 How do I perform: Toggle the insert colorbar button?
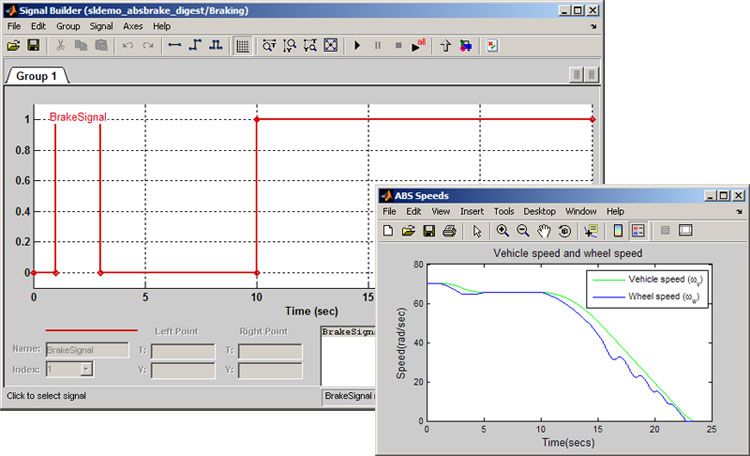click(x=618, y=231)
